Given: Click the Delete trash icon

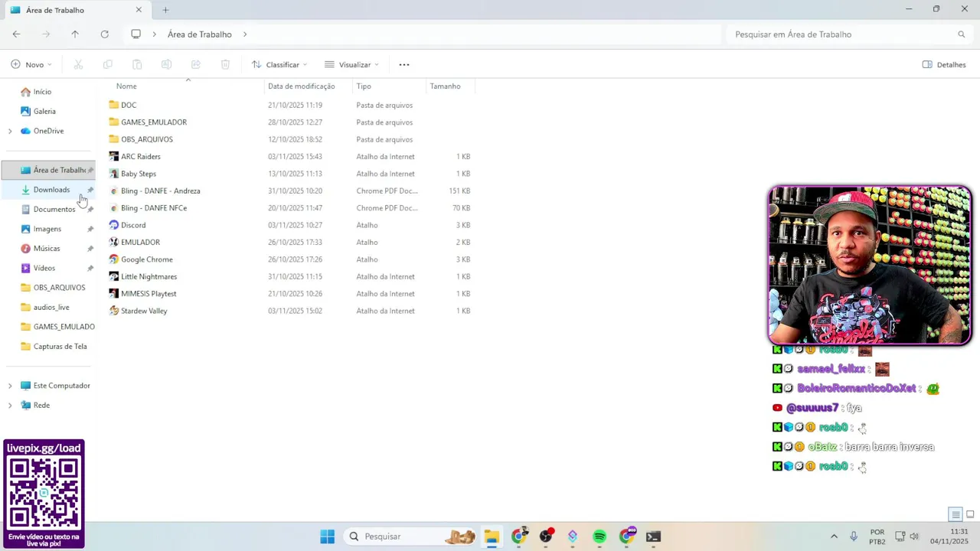Looking at the screenshot, I should coord(225,65).
